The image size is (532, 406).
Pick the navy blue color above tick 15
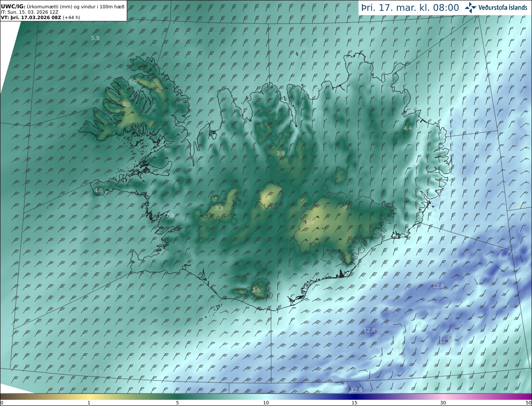point(355,396)
